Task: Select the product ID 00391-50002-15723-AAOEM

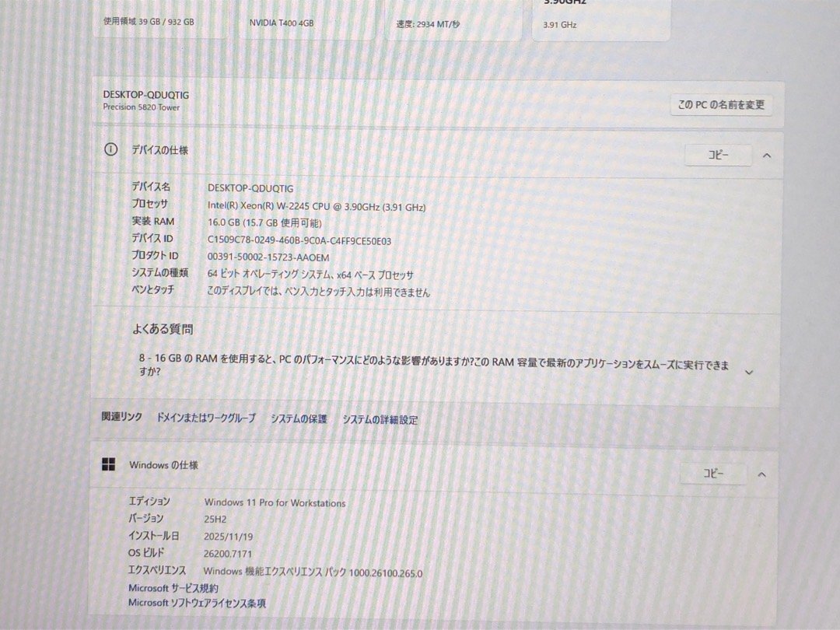Action: tap(268, 257)
